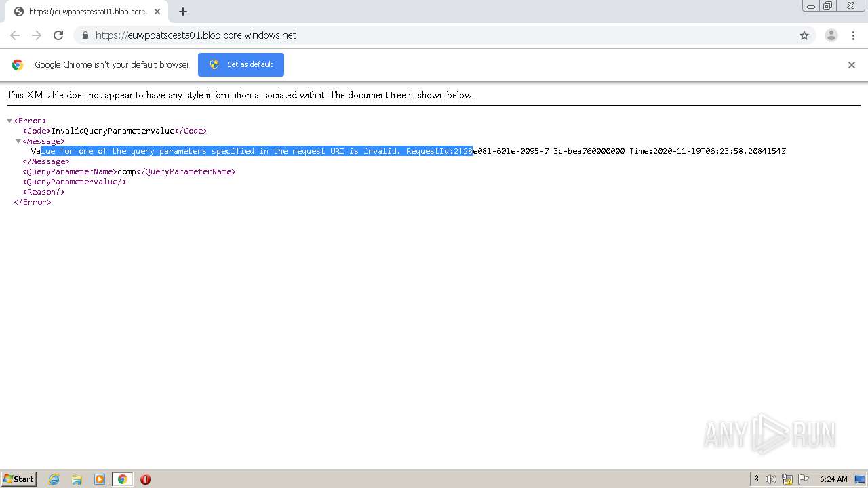Reload the current page

pos(58,35)
